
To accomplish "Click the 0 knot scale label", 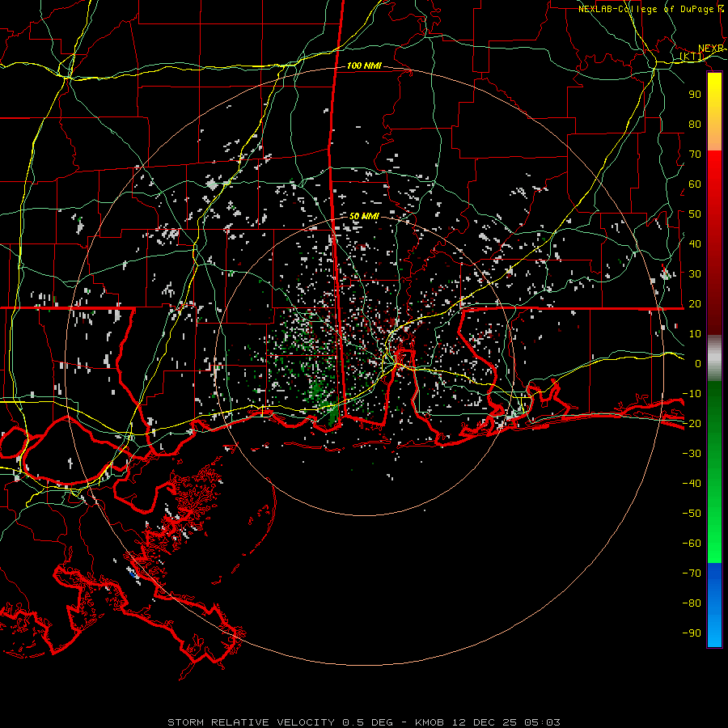I will (x=698, y=364).
